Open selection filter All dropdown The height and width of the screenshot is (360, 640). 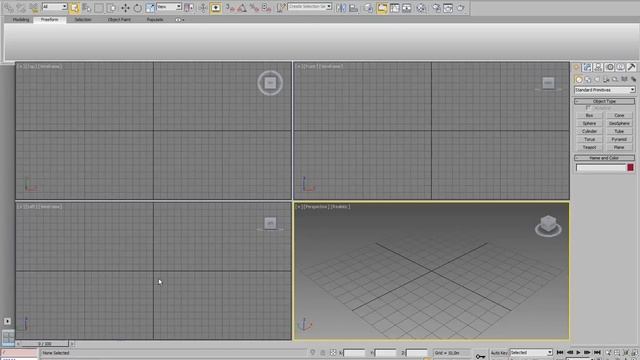point(54,7)
